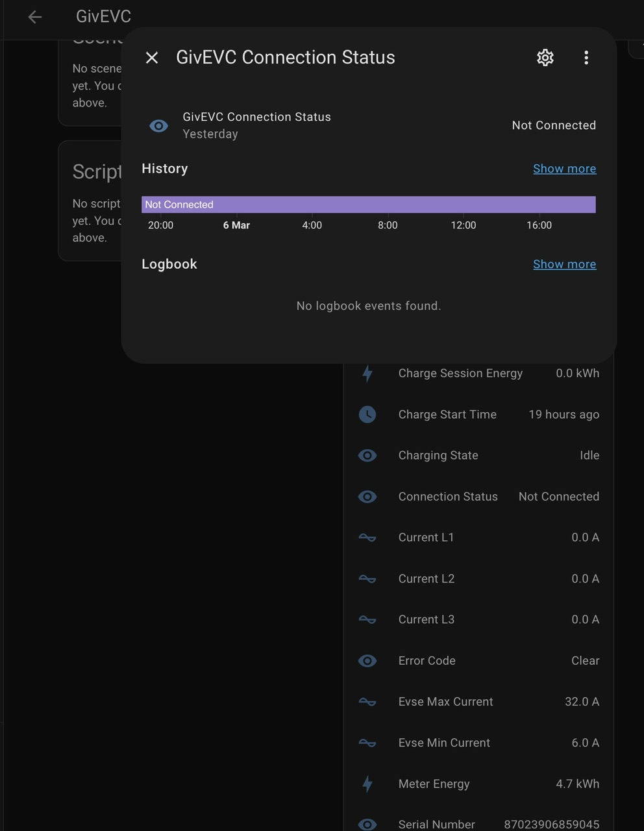Click the Charge Start Time clock icon
This screenshot has width=644, height=831.
367,414
